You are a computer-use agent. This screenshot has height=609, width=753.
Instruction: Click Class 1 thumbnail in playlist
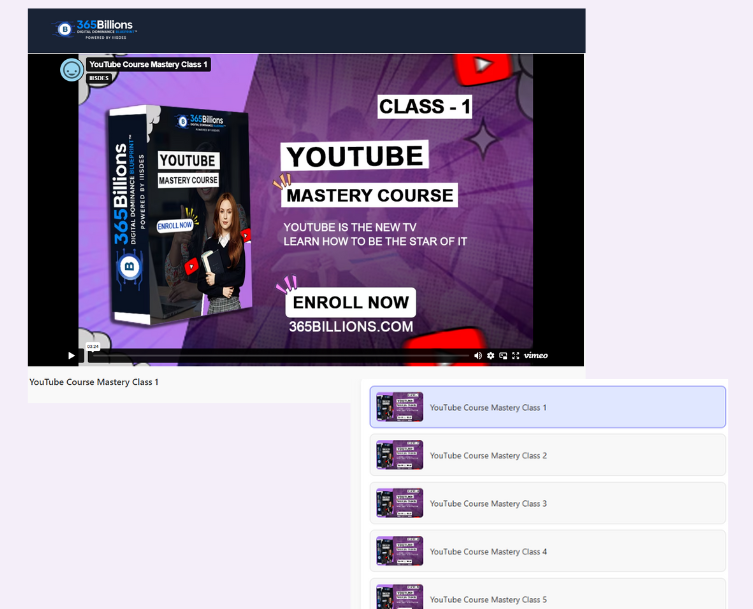click(399, 408)
